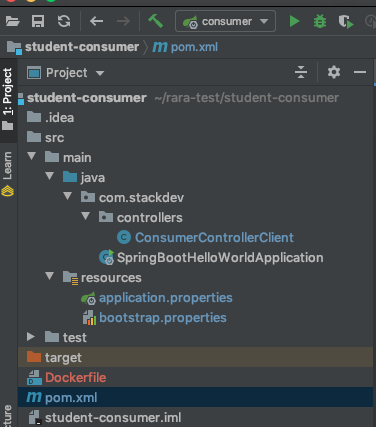
Task: Collapse the controllers package arrow
Action: (x=86, y=216)
